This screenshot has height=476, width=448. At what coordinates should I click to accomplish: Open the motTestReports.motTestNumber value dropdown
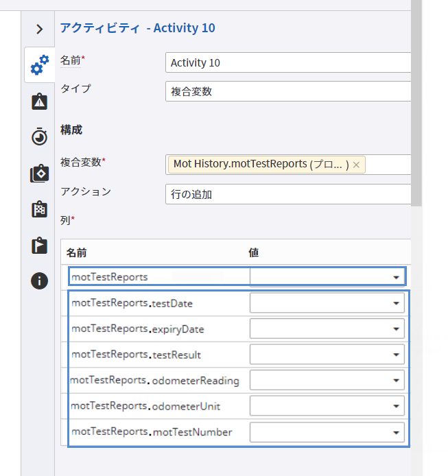point(396,433)
